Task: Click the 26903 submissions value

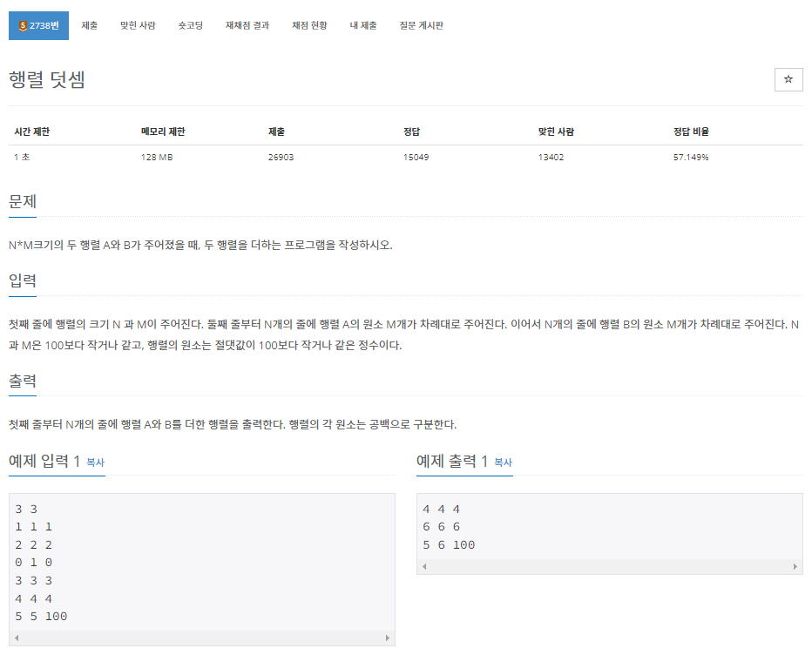Action: tap(281, 157)
